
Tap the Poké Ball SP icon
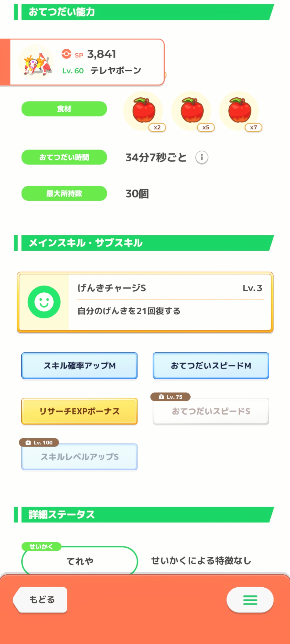pyautogui.click(x=66, y=54)
